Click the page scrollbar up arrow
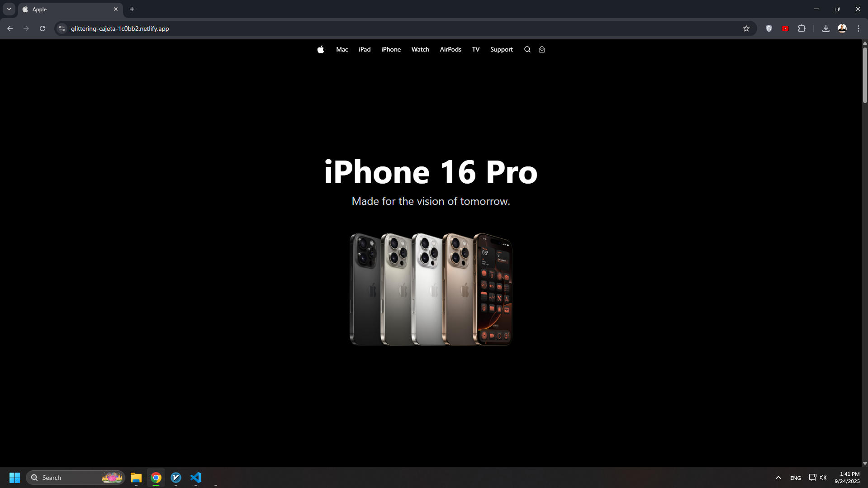868x488 pixels. coord(865,43)
